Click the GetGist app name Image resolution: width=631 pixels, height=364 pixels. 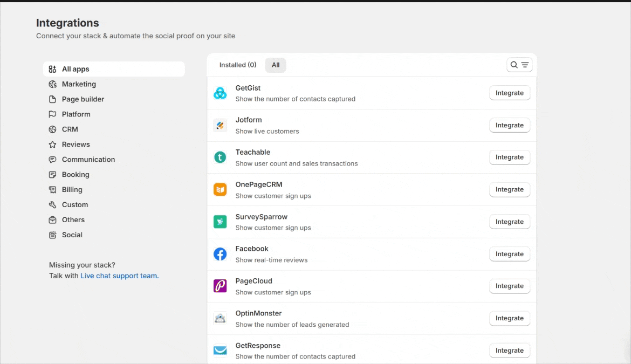[x=248, y=88]
